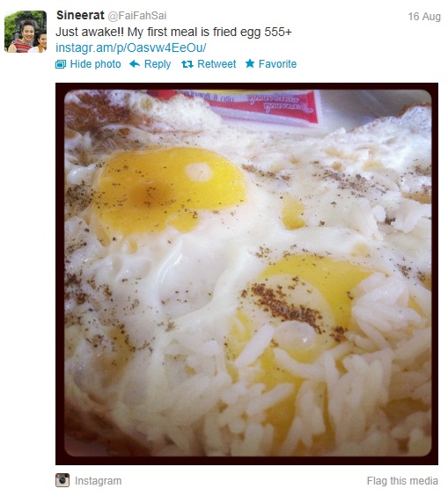This screenshot has height=496, width=448.
Task: Open the 16 Aug timestamp permalink
Action: (424, 17)
